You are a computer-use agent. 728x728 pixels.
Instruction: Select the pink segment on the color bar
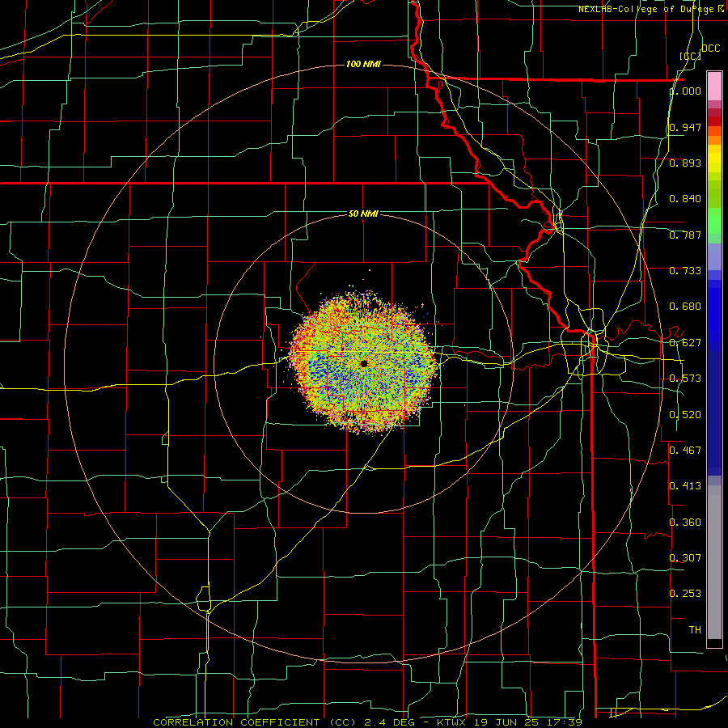click(x=714, y=87)
